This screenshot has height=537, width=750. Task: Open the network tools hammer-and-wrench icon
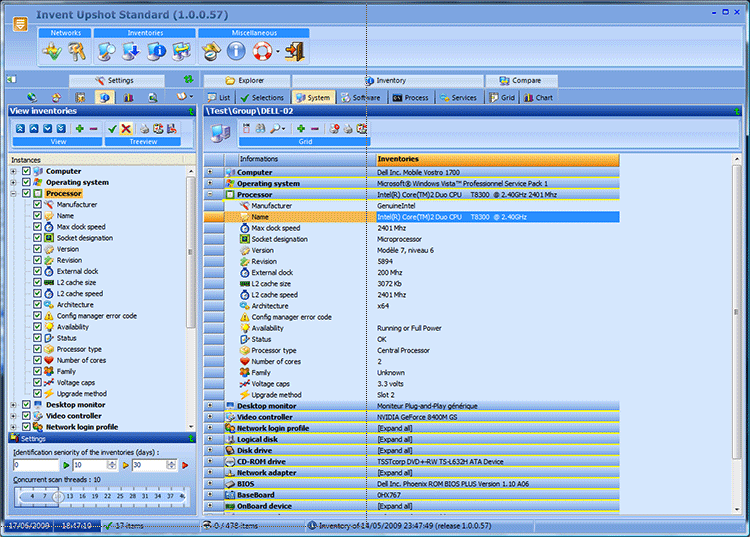pyautogui.click(x=77, y=51)
